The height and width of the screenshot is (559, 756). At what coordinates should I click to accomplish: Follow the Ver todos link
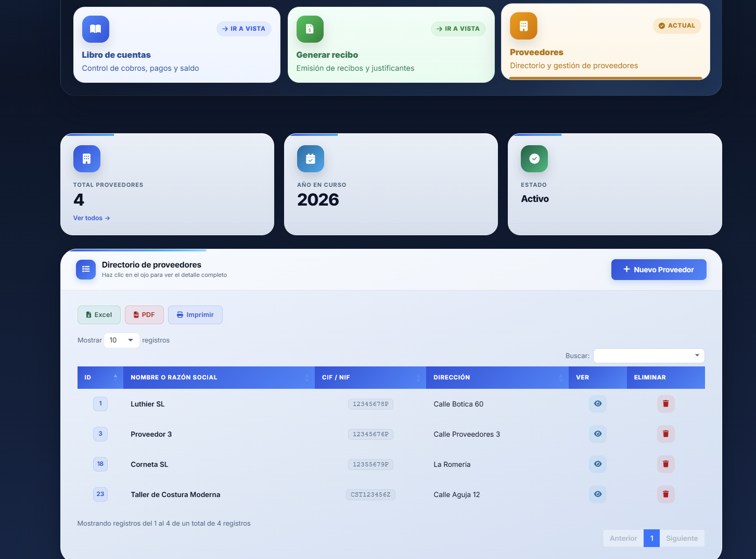[92, 218]
